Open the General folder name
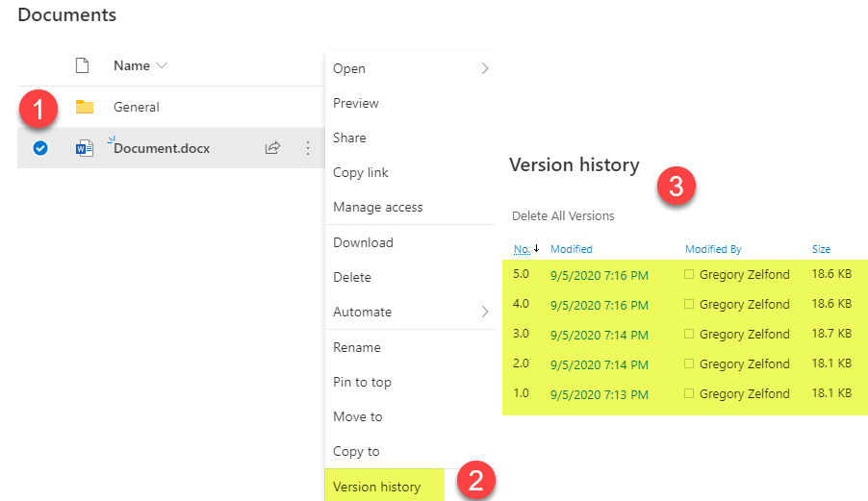This screenshot has width=868, height=501. click(137, 108)
